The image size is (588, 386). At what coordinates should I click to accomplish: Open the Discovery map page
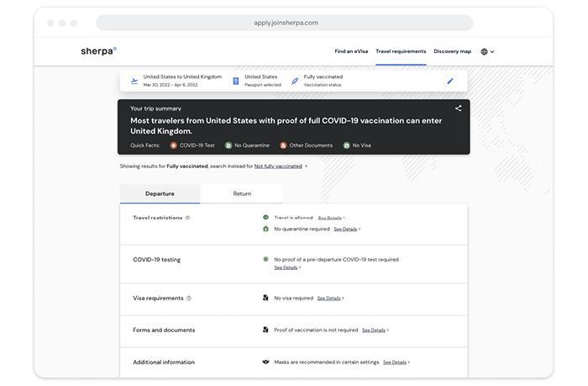452,51
